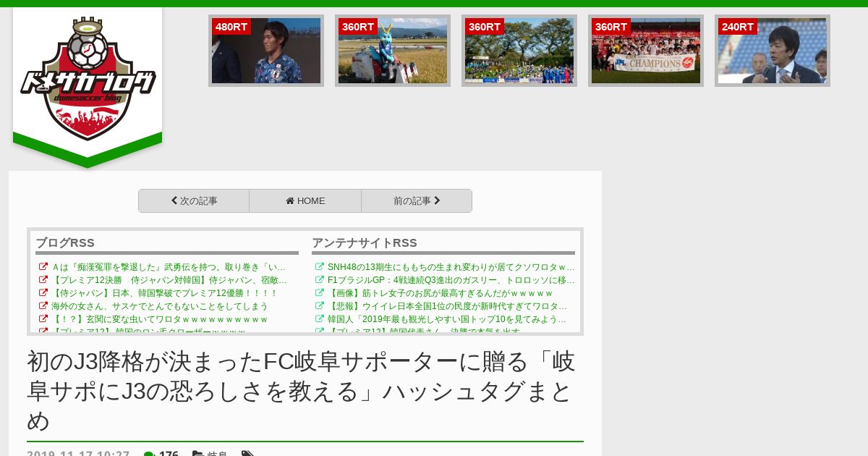
Task: Click the 176 comment count
Action: [169, 454]
